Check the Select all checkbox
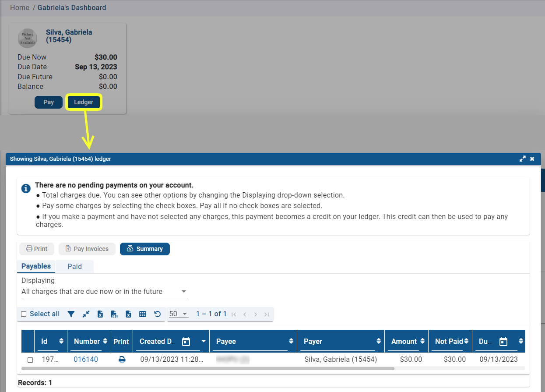 click(24, 314)
